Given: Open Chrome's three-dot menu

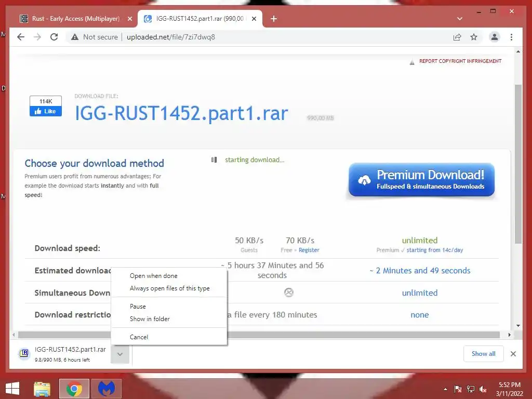Looking at the screenshot, I should (x=511, y=37).
